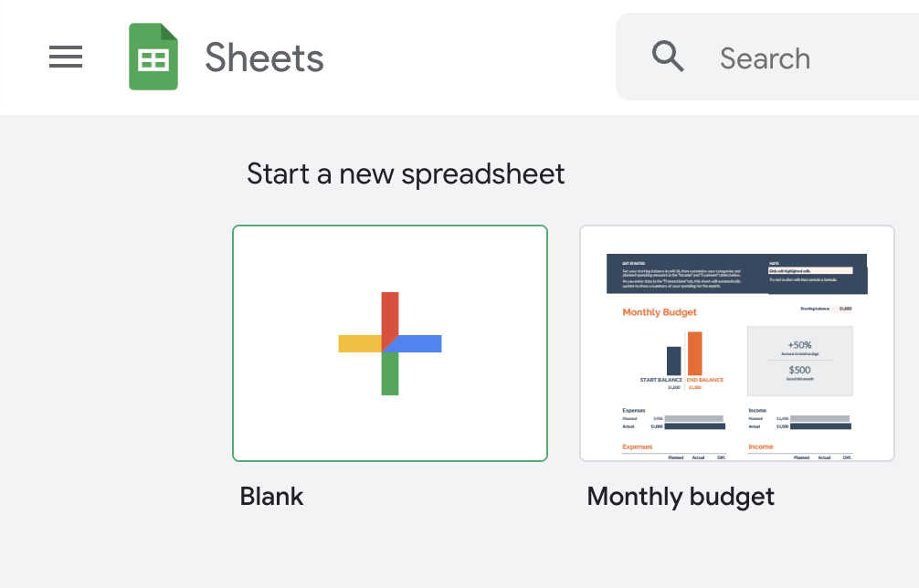This screenshot has height=588, width=919.
Task: Click the dark START BALANCE bar in preview
Action: point(674,361)
